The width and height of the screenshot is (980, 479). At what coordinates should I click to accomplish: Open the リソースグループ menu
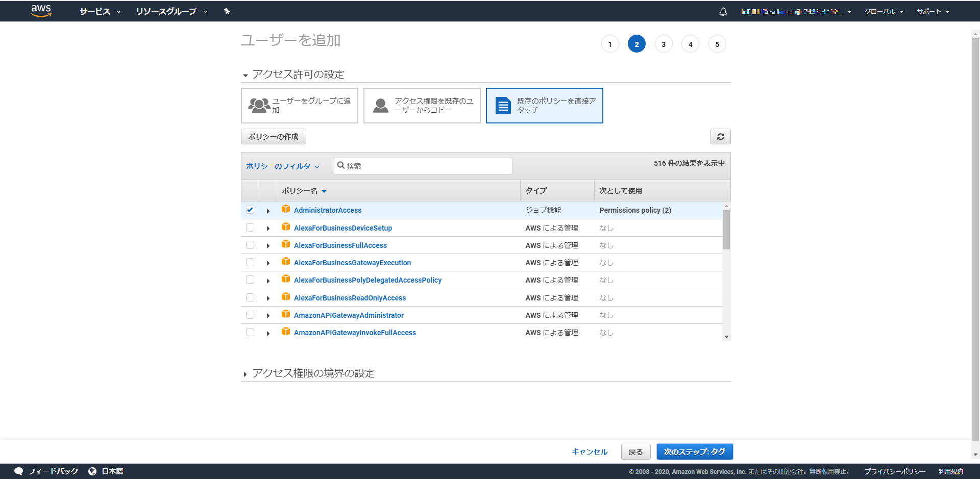click(171, 11)
